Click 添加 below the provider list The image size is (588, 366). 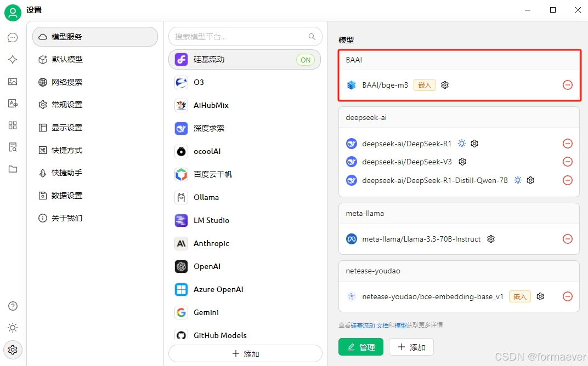point(245,353)
